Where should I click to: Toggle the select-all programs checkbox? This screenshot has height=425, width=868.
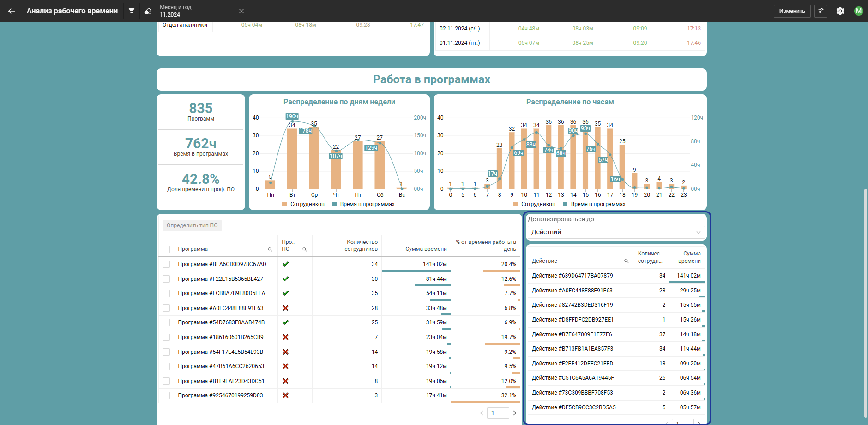[166, 249]
